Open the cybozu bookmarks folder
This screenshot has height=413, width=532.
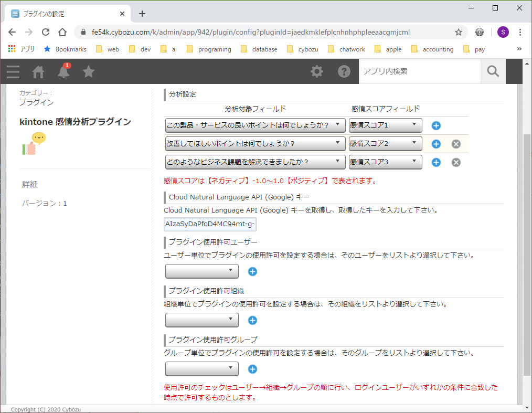(x=303, y=49)
